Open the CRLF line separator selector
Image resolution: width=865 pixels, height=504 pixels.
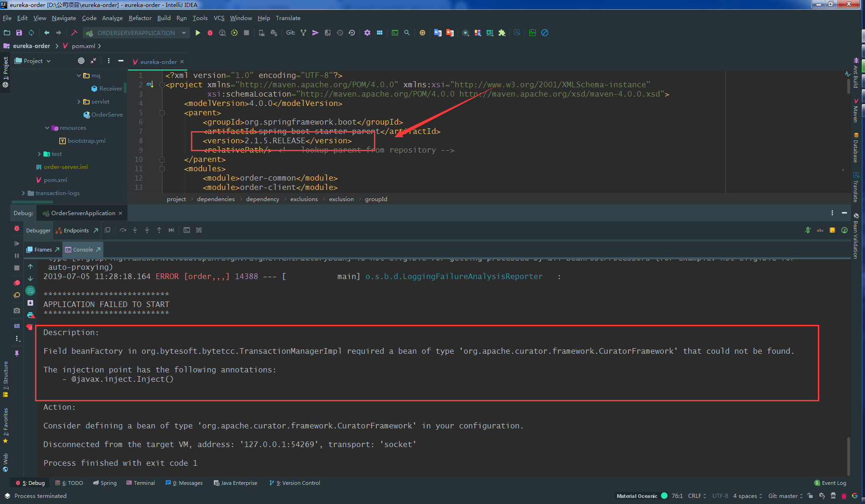point(697,496)
